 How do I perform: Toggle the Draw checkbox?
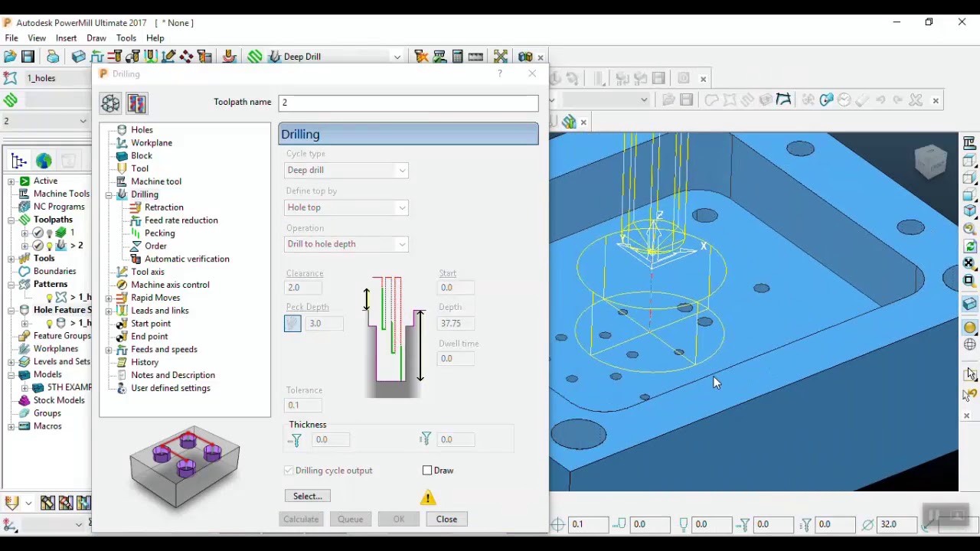coord(427,471)
